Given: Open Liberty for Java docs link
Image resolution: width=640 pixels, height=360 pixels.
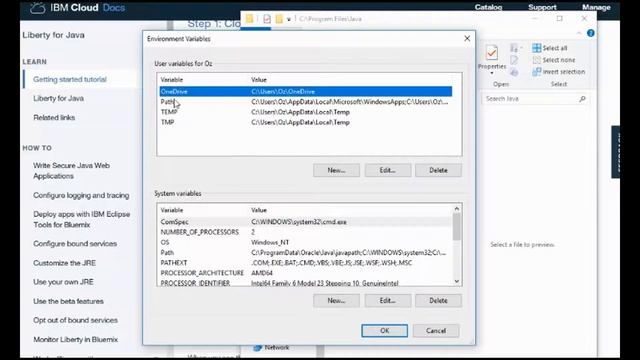Looking at the screenshot, I should pos(58,98).
